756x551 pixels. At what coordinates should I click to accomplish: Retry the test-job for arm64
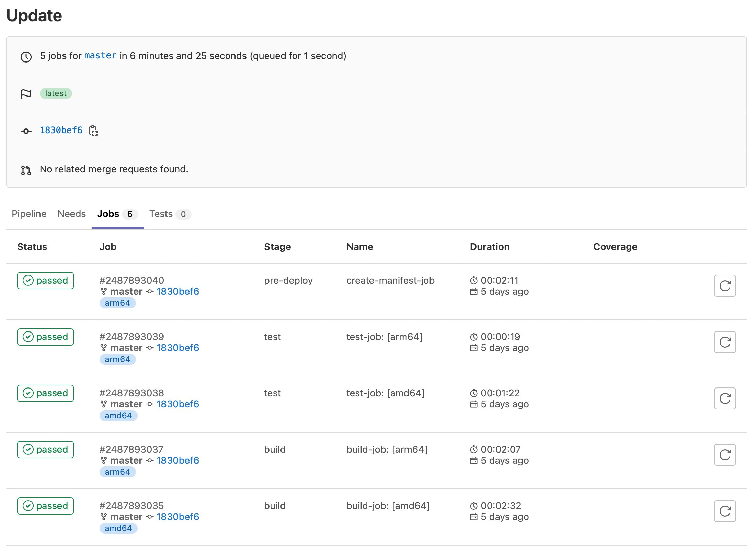[725, 342]
